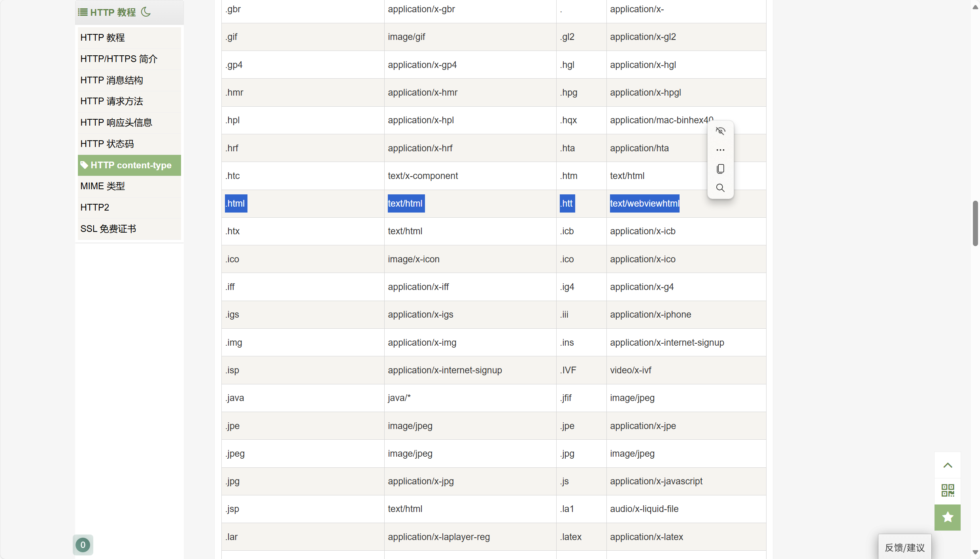980x559 pixels.
Task: Open HTTP 响应头信息 in sidebar
Action: (x=116, y=122)
